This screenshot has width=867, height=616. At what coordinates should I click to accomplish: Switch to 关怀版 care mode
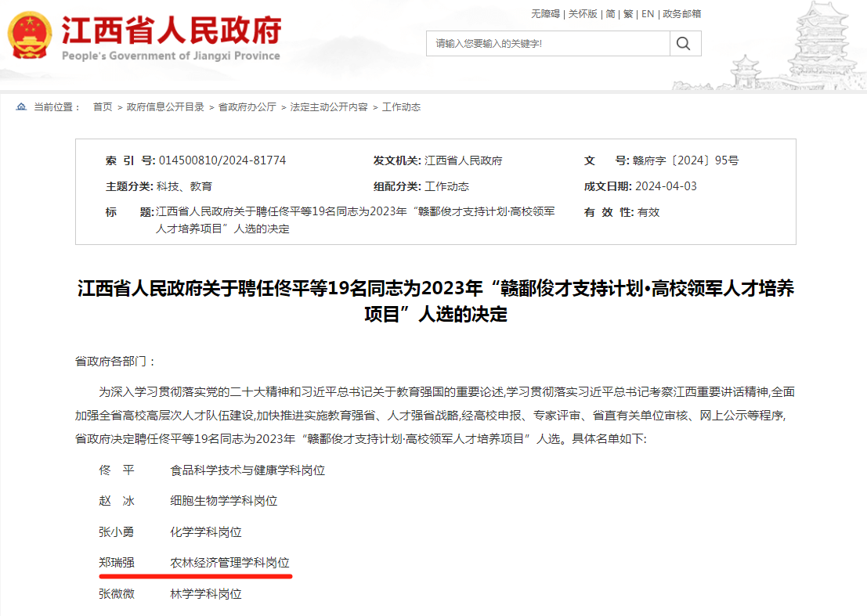tap(583, 14)
